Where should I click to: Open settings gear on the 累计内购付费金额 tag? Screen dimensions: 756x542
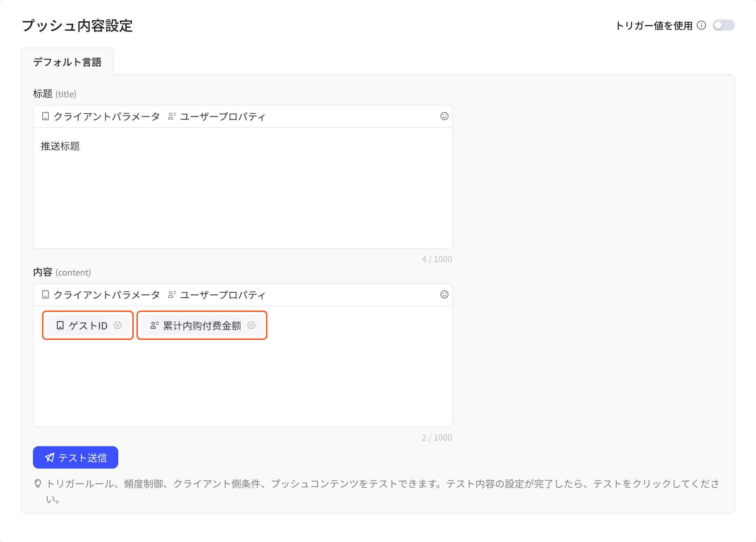tap(251, 325)
